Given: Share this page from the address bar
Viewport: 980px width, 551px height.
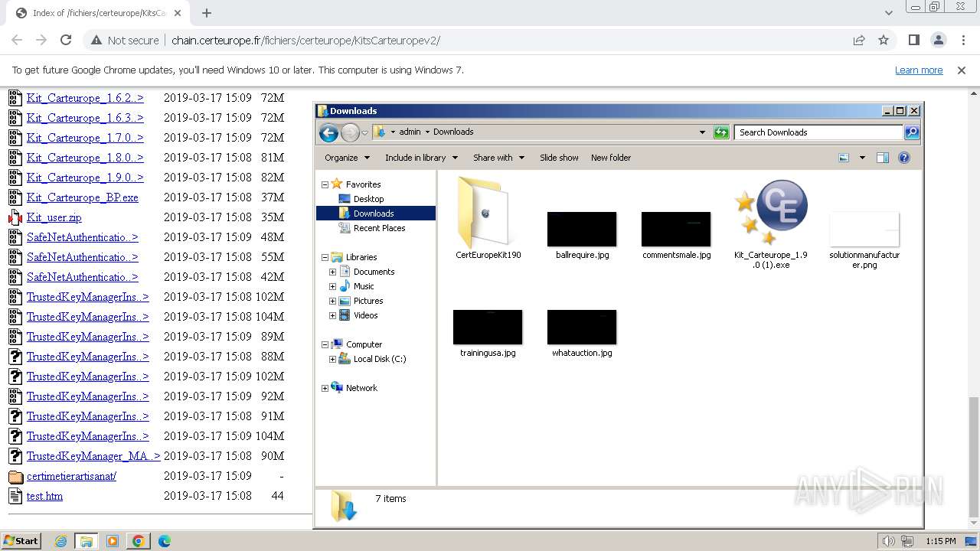Looking at the screenshot, I should (859, 41).
